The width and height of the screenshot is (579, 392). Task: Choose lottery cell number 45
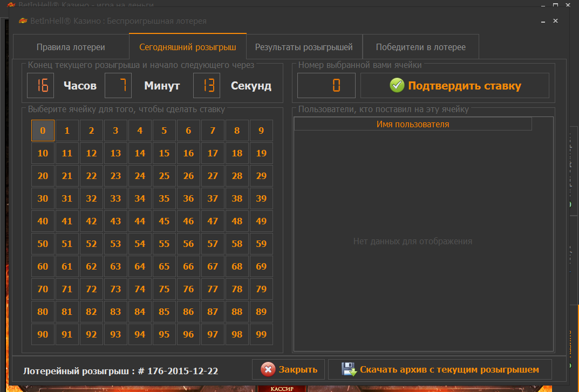click(164, 221)
